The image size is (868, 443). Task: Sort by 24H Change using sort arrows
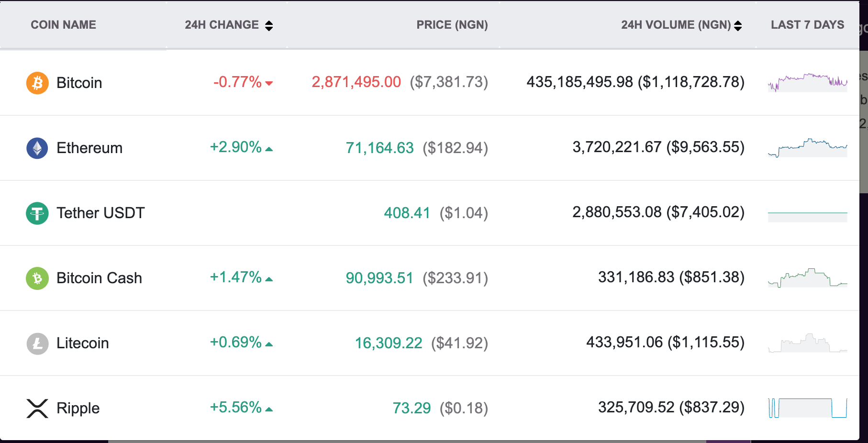click(x=269, y=25)
